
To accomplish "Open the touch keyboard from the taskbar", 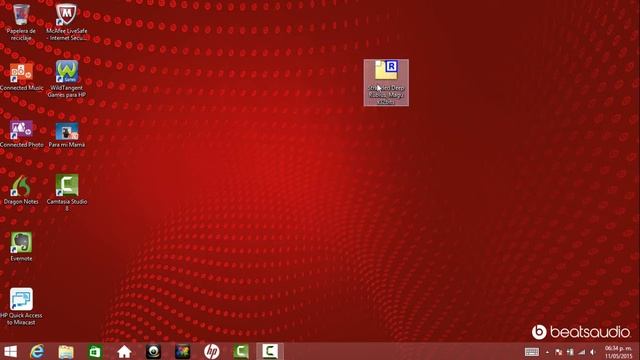I will [x=531, y=352].
